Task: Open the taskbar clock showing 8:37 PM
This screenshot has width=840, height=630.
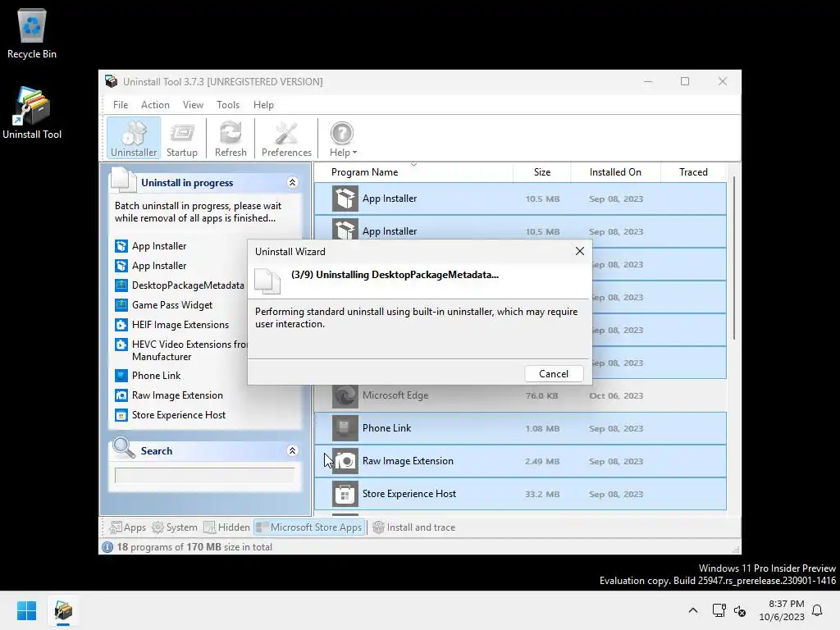Action: pos(782,610)
